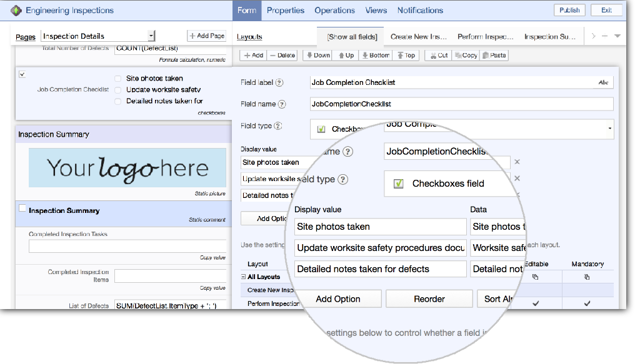The height and width of the screenshot is (364, 635).
Task: Click the Add field toolbar button
Action: pyautogui.click(x=254, y=56)
